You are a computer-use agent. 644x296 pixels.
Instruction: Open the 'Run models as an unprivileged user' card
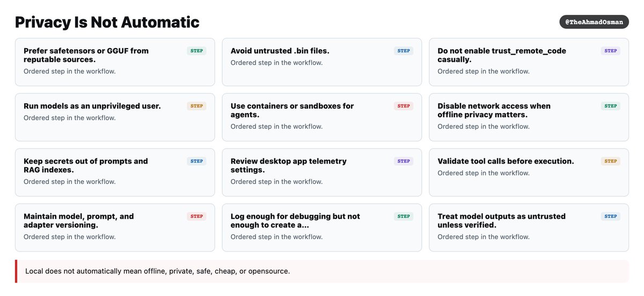[115, 117]
